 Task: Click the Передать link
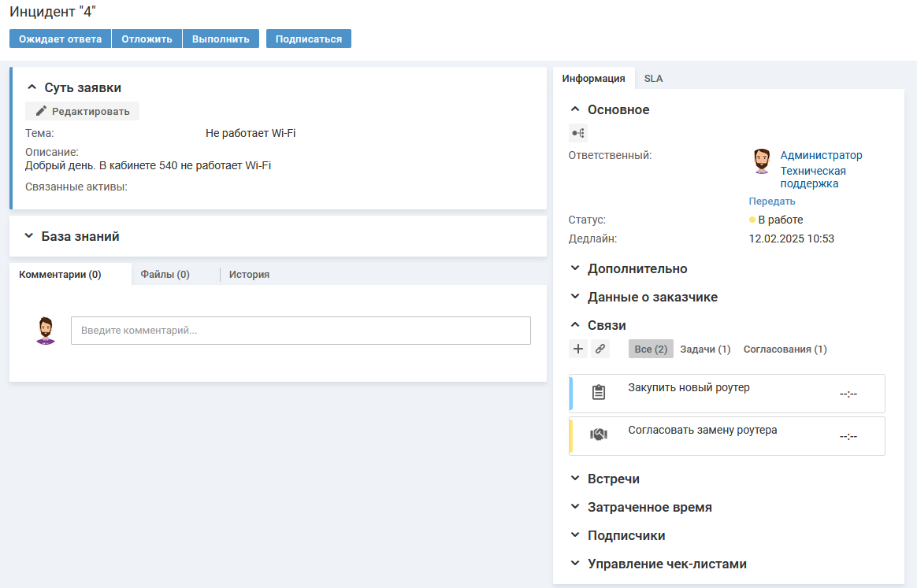pyautogui.click(x=772, y=202)
